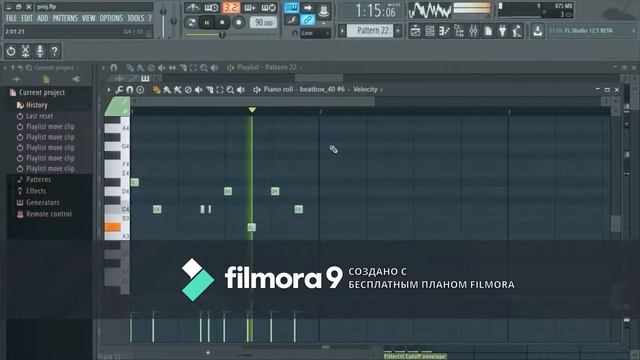The image size is (640, 360).
Task: Open the PATTERNS menu
Action: coord(65,18)
